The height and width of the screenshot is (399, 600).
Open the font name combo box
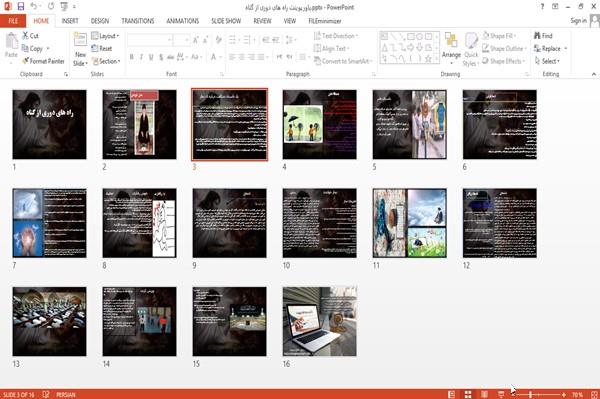coord(149,40)
